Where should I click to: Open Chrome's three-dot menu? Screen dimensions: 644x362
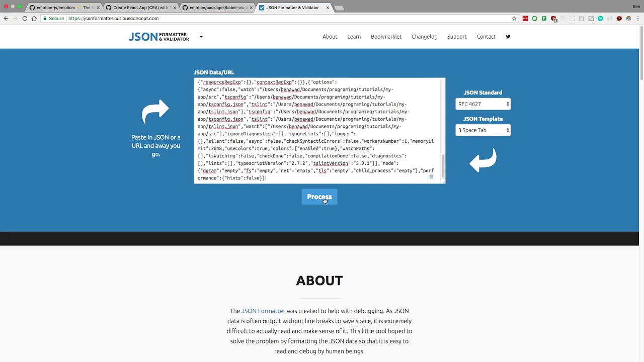(638, 19)
